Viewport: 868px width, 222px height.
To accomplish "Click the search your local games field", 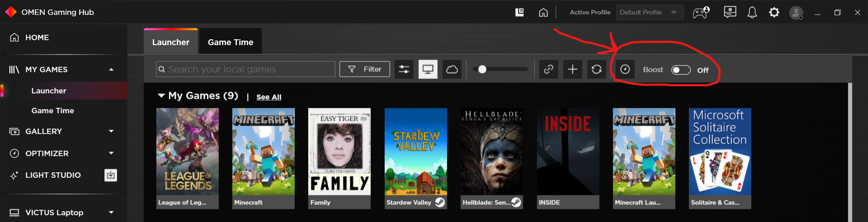I will [x=245, y=69].
